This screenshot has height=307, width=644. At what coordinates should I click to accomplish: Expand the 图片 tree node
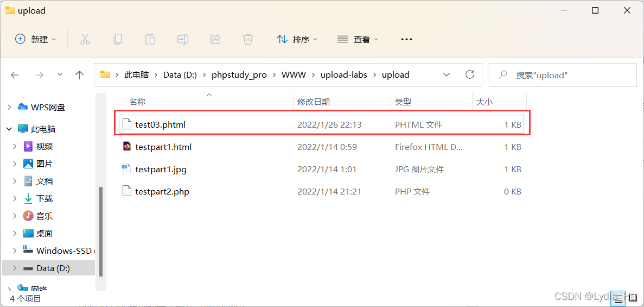click(15, 164)
